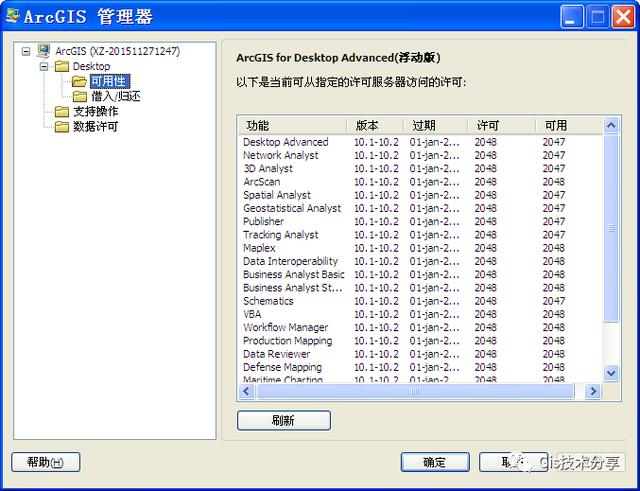The height and width of the screenshot is (491, 640).
Task: Click the folder icon beside 支持操作
Action: tap(62, 111)
